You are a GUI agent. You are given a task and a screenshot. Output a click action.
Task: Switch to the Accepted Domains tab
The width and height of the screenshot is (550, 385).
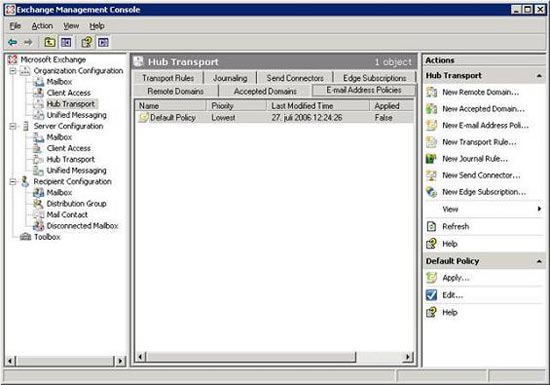265,91
